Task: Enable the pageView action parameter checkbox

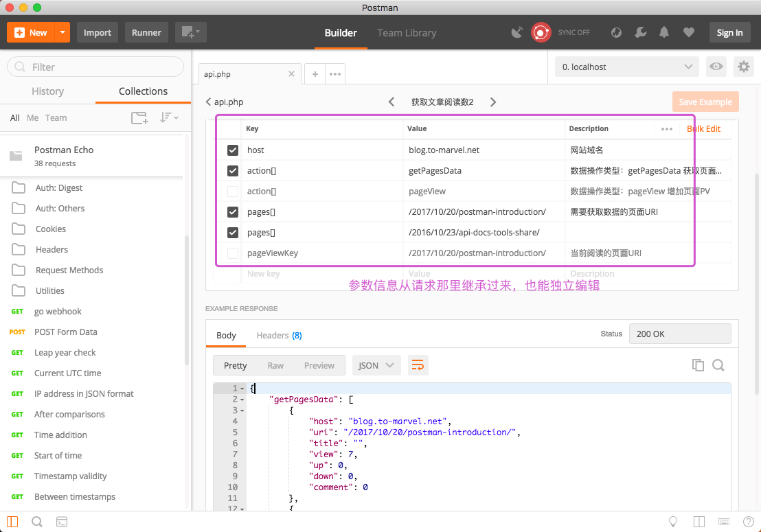Action: [x=233, y=192]
